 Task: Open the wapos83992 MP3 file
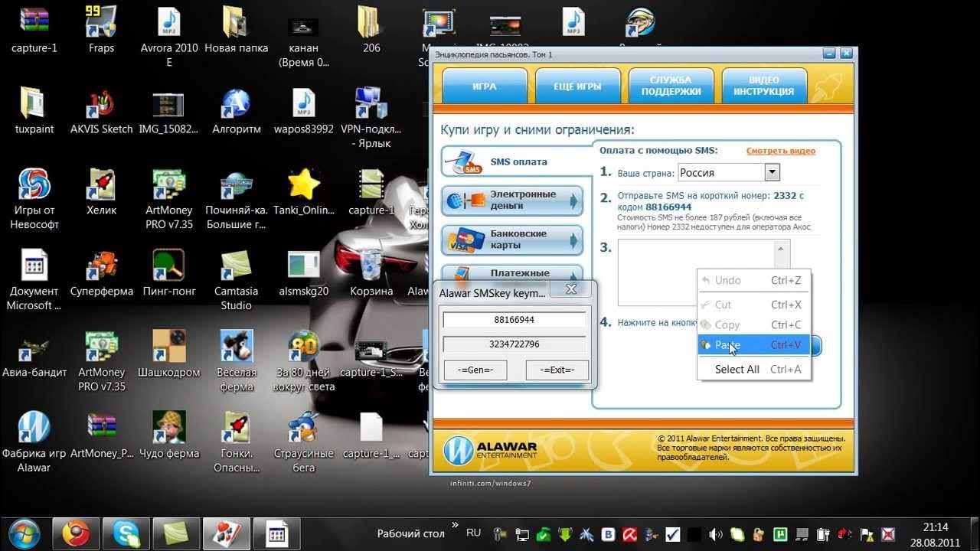304,111
